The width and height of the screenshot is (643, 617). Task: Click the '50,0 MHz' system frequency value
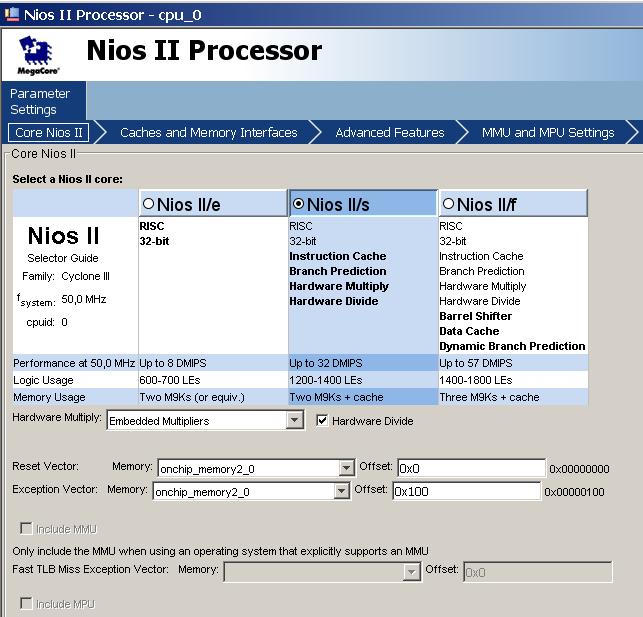click(x=84, y=299)
